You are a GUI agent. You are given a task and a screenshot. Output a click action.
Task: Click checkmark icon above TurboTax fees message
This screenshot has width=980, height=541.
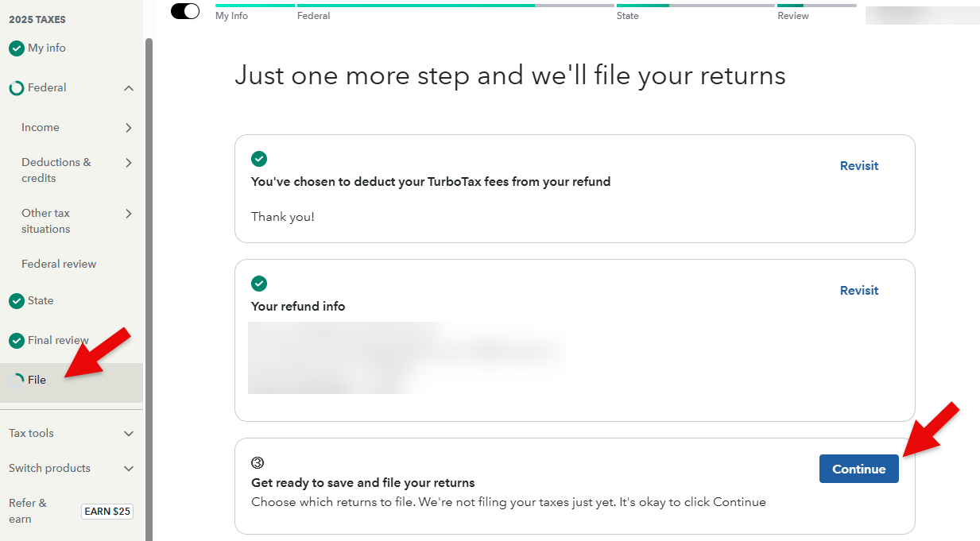259,158
